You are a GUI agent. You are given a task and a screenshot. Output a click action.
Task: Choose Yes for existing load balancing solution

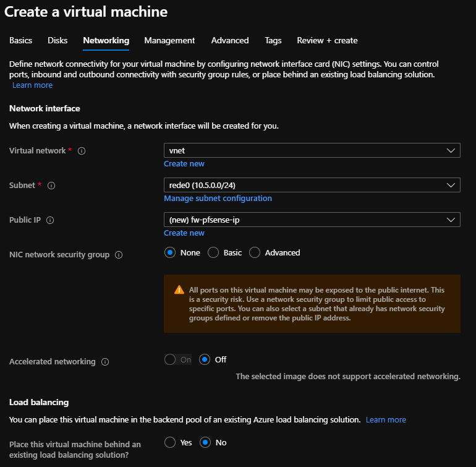[x=170, y=442]
